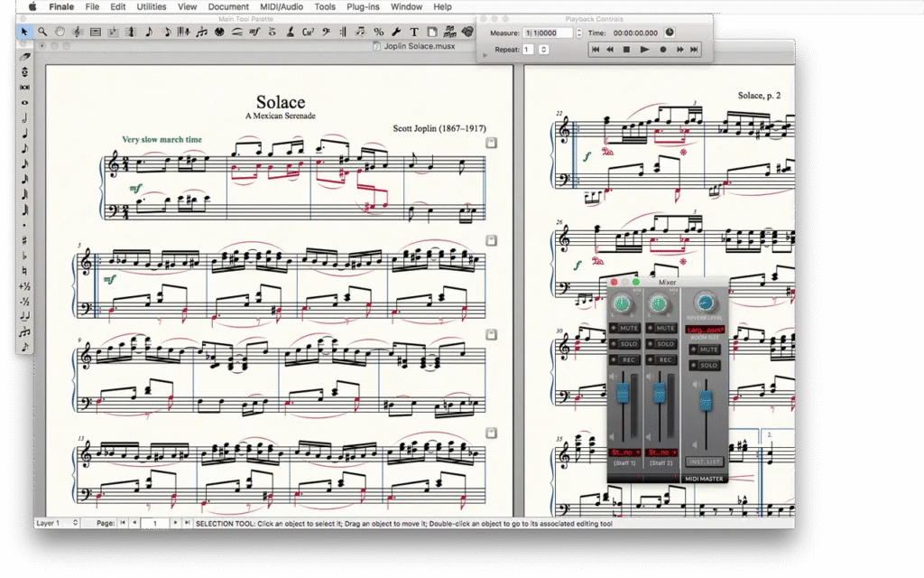
Task: Enable REC on Staff 1 channel
Action: pyautogui.click(x=625, y=359)
